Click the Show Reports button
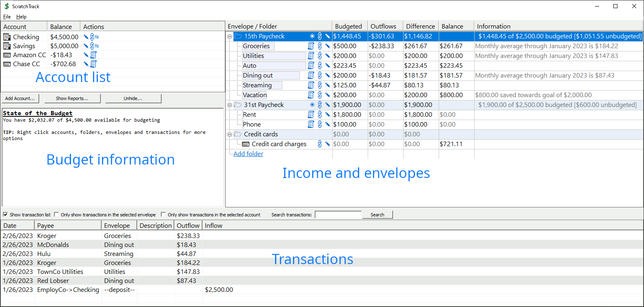Viewport: 644px width, 307px height. coord(72,98)
